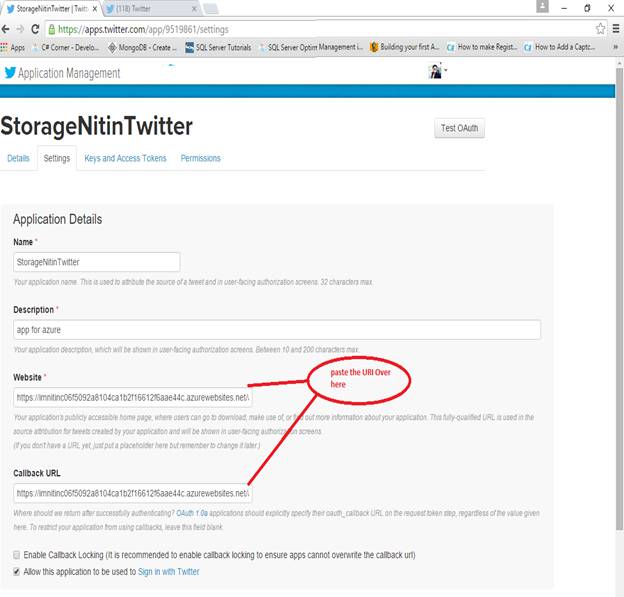Reload the page with refresh icon
624x597 pixels.
tap(35, 29)
